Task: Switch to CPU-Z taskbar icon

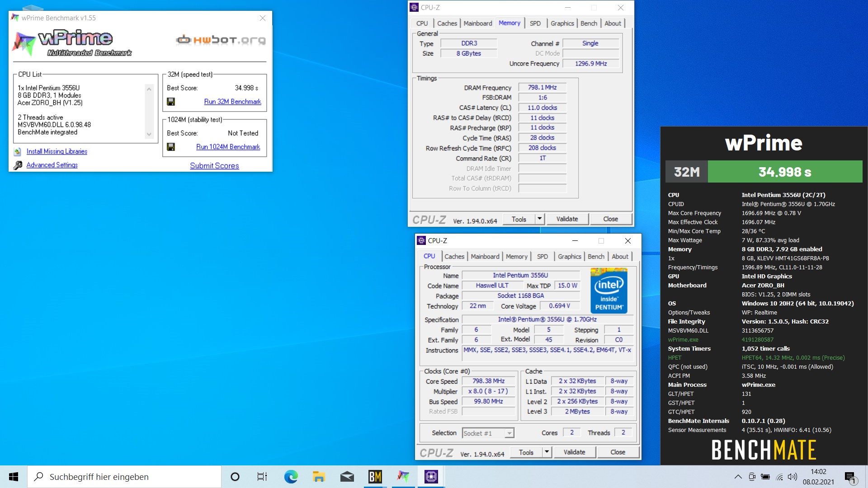Action: [x=431, y=477]
